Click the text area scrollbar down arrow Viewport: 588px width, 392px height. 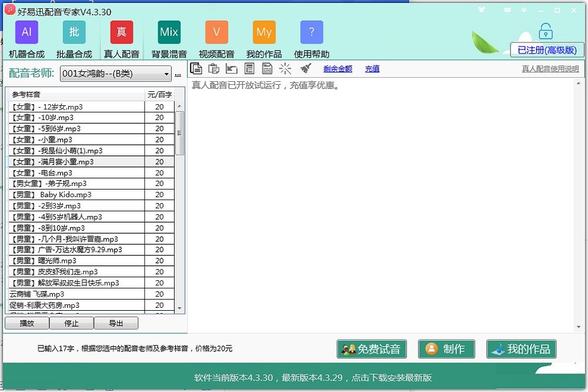[579, 327]
